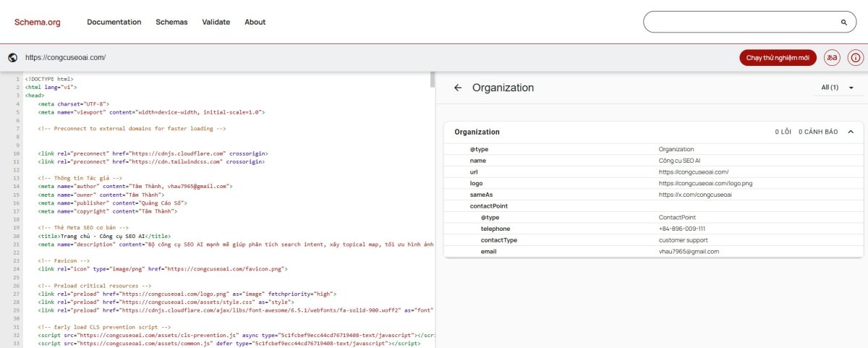The height and width of the screenshot is (348, 868).
Task: Click the https://congcuseoai.com/ URL text
Action: click(65, 57)
